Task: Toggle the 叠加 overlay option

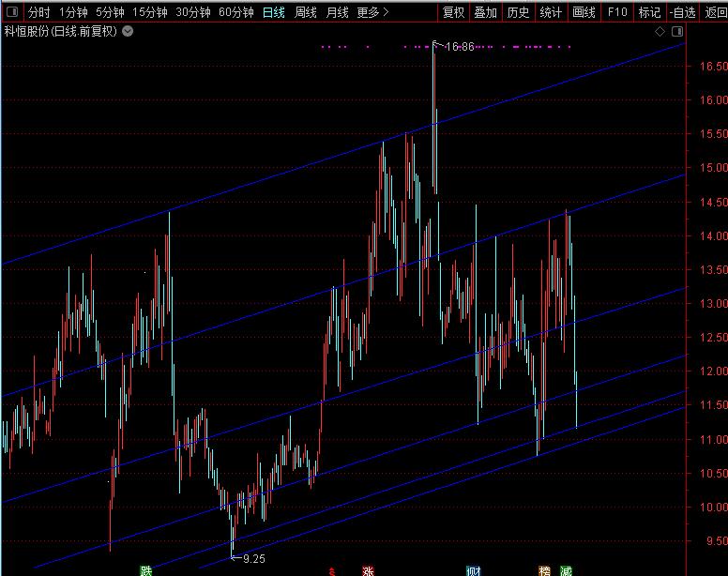Action: point(485,12)
